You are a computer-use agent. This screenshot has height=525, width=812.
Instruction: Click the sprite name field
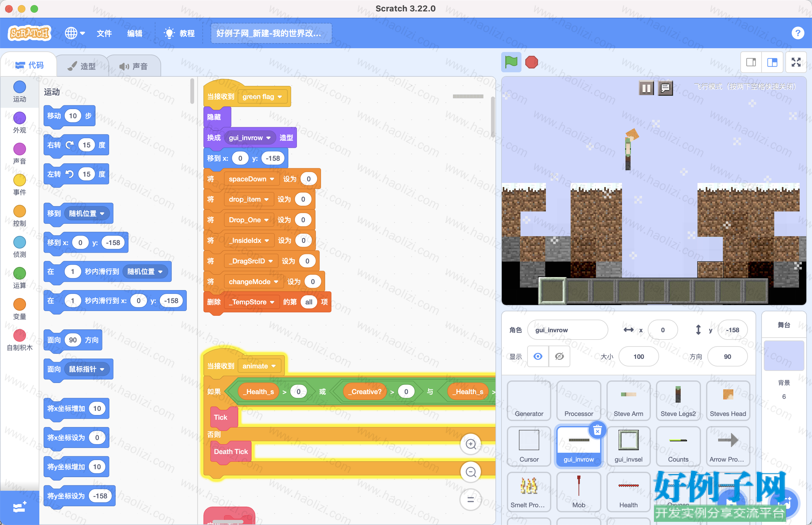point(567,330)
